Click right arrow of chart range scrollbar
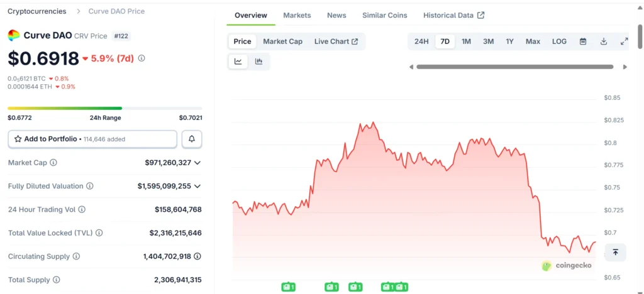 625,67
